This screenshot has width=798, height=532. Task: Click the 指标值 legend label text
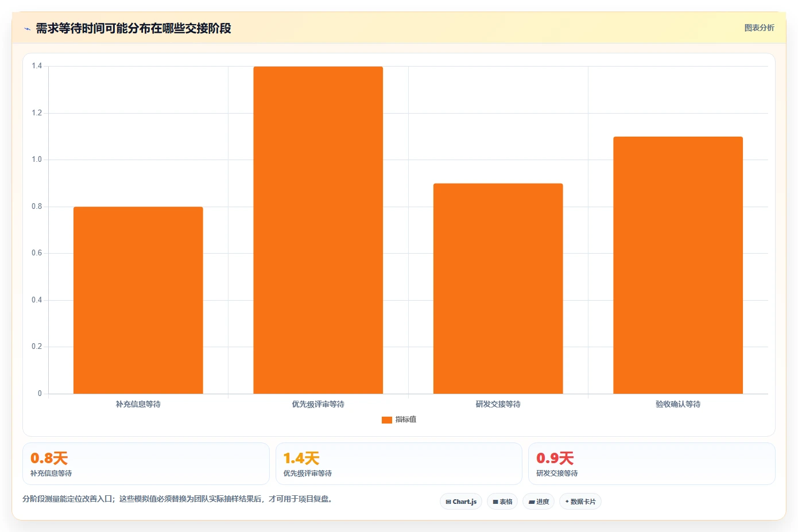406,420
